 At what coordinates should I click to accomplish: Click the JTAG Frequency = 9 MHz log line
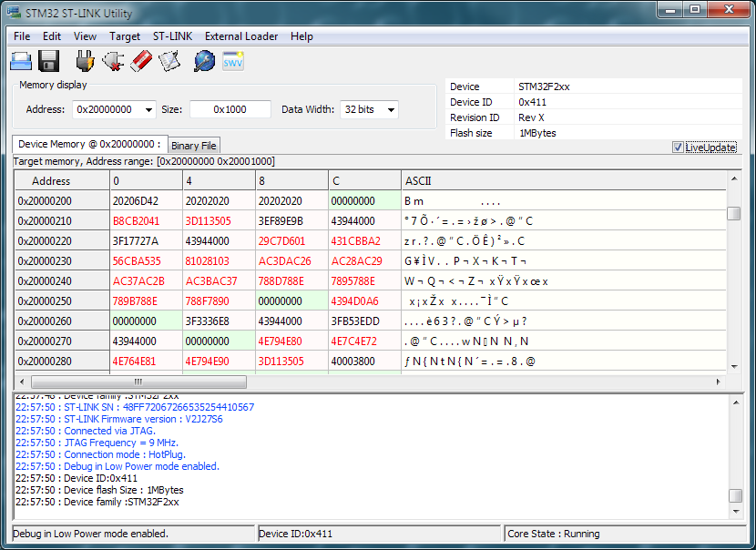[97, 443]
